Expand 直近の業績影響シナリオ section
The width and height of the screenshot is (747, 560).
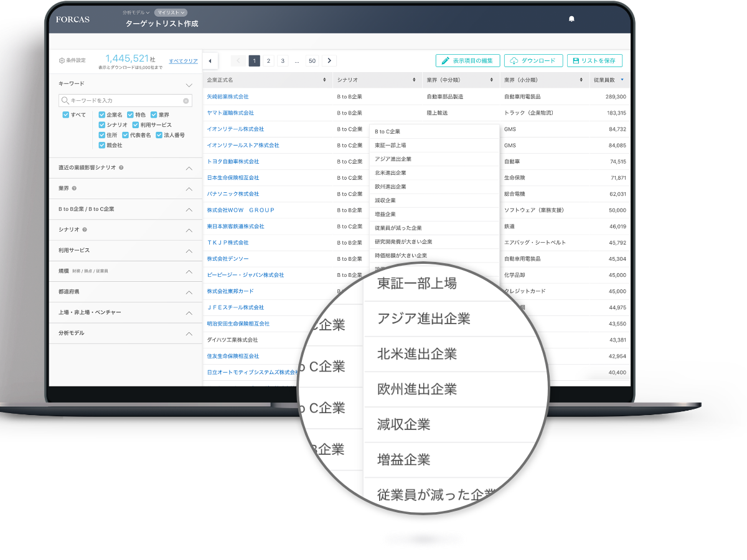[189, 169]
